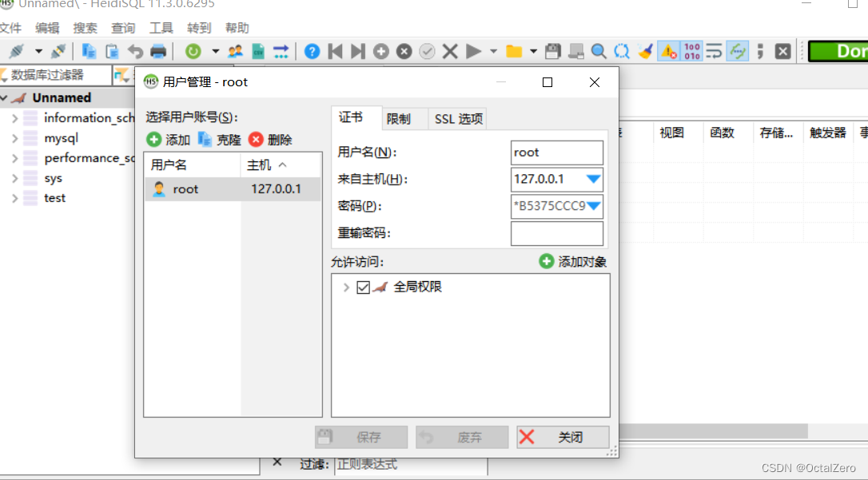
Task: Click the printer icon in the toolbar
Action: (x=160, y=50)
